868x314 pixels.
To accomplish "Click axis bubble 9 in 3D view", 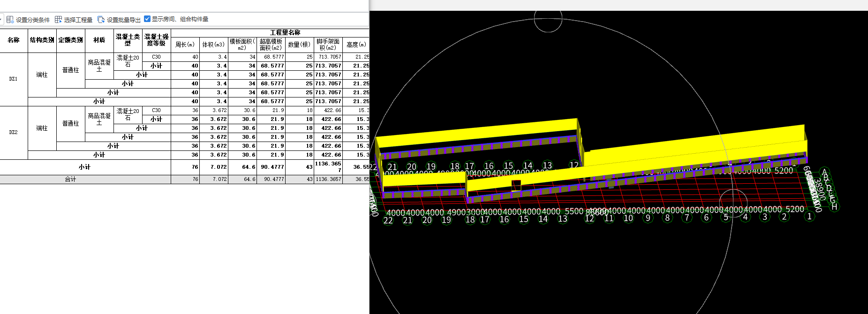I will [648, 218].
